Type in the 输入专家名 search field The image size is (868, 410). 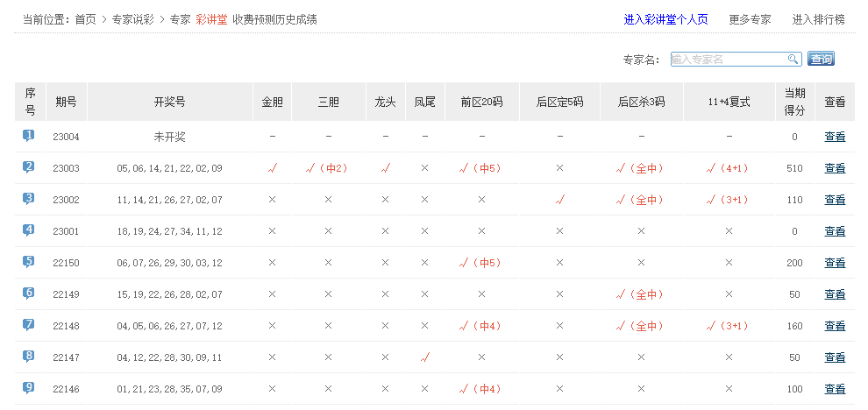pyautogui.click(x=728, y=60)
